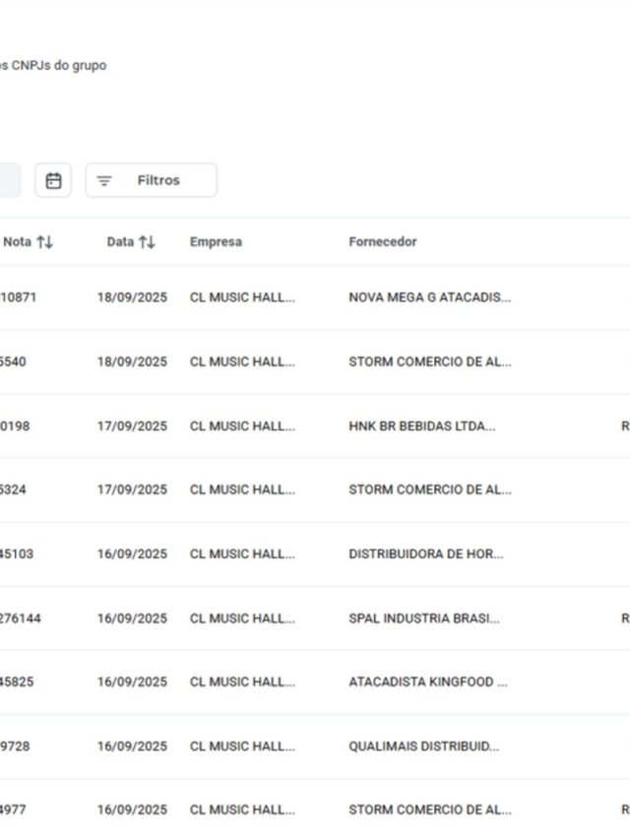Image resolution: width=630 pixels, height=840 pixels.
Task: Click the Empresa column header
Action: pyautogui.click(x=216, y=241)
